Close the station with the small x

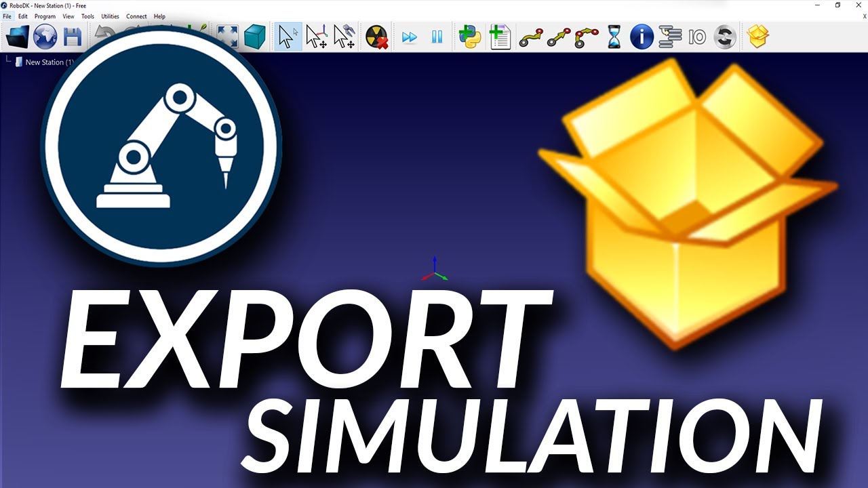coord(863,16)
